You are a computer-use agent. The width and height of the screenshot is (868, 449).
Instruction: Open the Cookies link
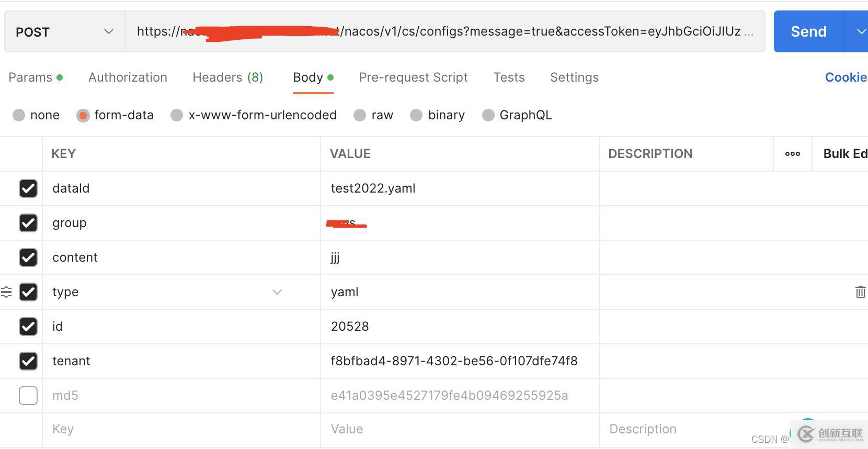tap(846, 77)
